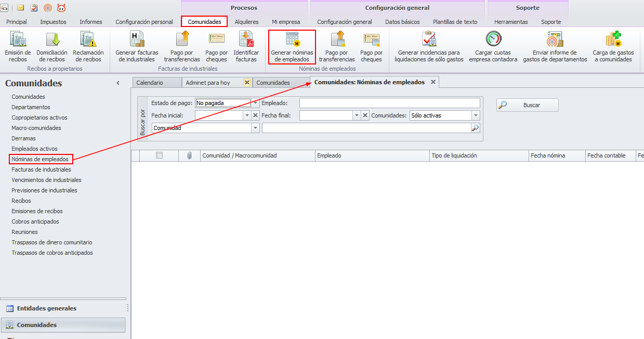Switch to the Impuestos ribbon tab
644x339 pixels.
click(x=53, y=22)
